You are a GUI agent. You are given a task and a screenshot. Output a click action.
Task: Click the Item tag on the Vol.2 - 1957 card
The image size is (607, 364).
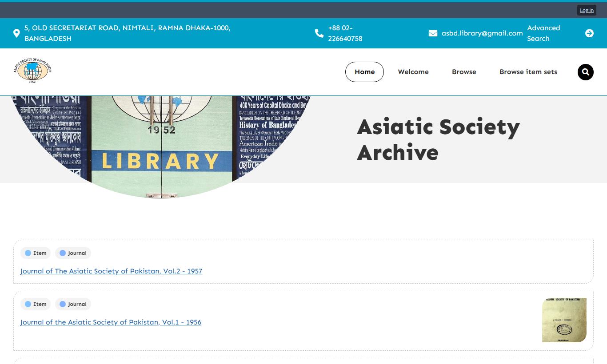pyautogui.click(x=36, y=253)
